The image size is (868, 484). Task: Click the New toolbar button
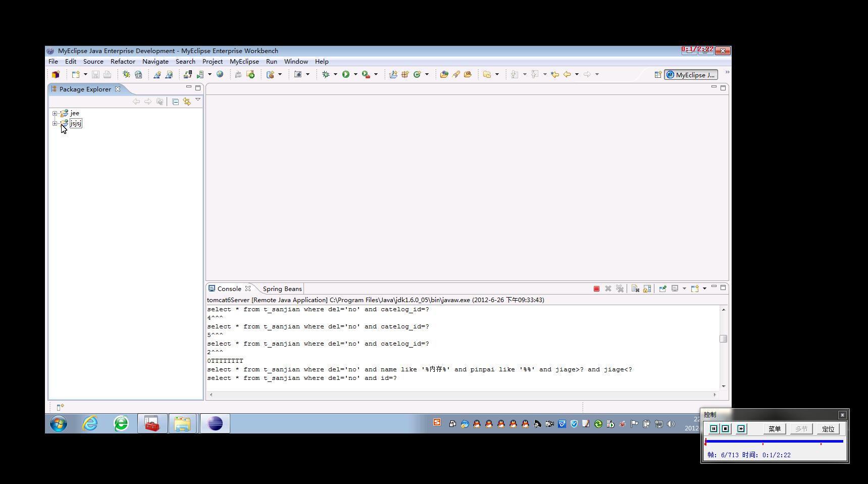pos(75,74)
